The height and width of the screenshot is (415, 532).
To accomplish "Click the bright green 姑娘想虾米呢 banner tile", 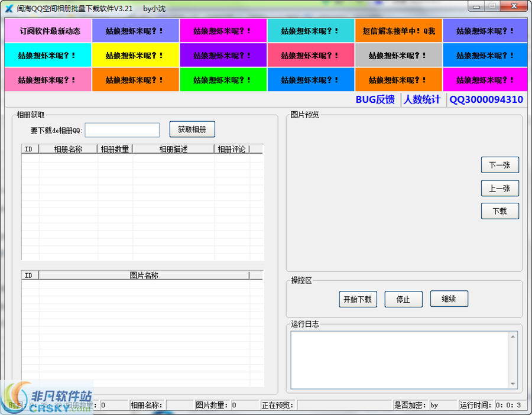I will click(x=223, y=80).
